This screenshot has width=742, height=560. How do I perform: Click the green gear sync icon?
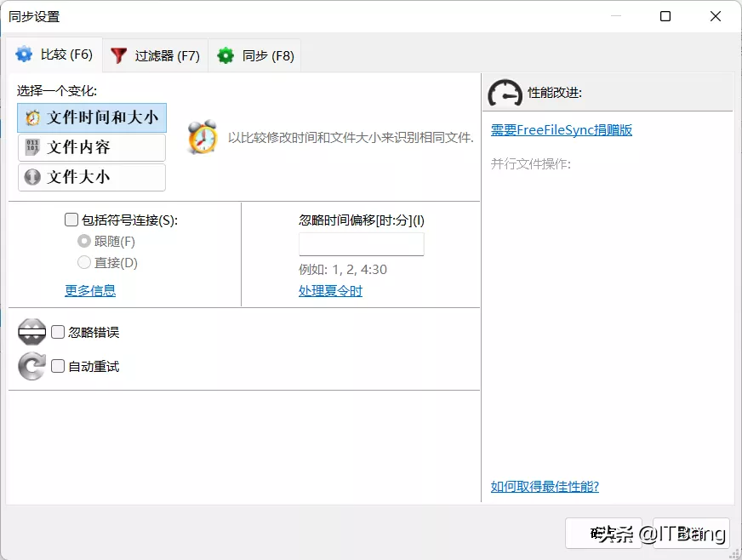point(225,56)
